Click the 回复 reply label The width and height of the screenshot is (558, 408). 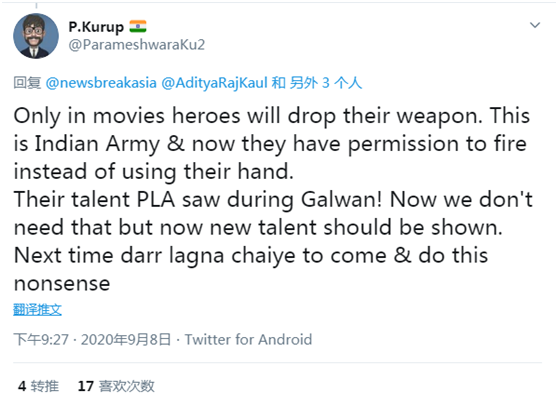(x=27, y=83)
